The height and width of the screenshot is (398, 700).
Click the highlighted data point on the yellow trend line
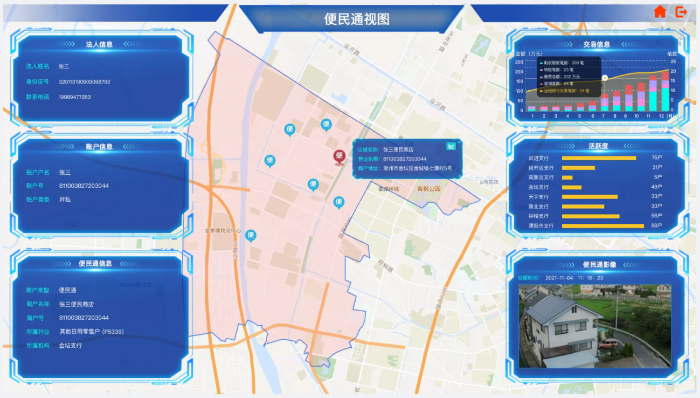click(x=604, y=78)
